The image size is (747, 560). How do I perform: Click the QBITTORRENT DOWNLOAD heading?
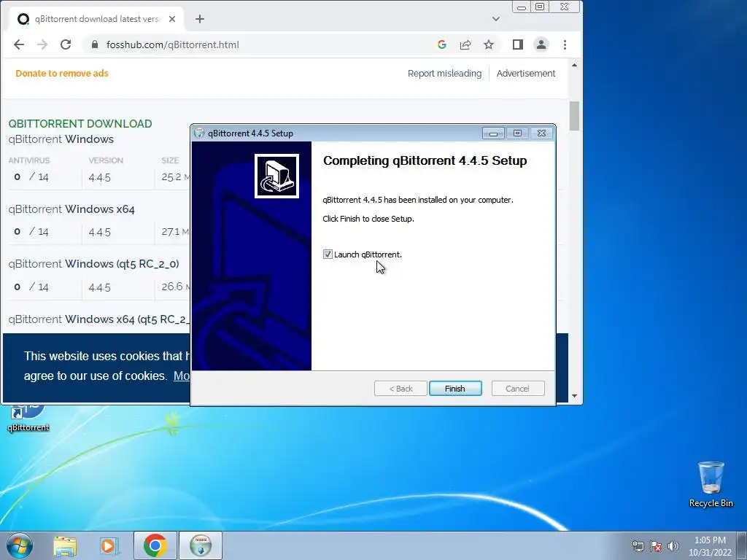(x=80, y=124)
